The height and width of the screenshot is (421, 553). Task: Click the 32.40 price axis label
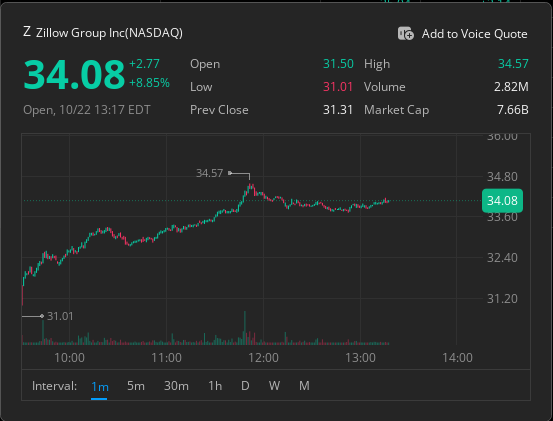pyautogui.click(x=502, y=258)
